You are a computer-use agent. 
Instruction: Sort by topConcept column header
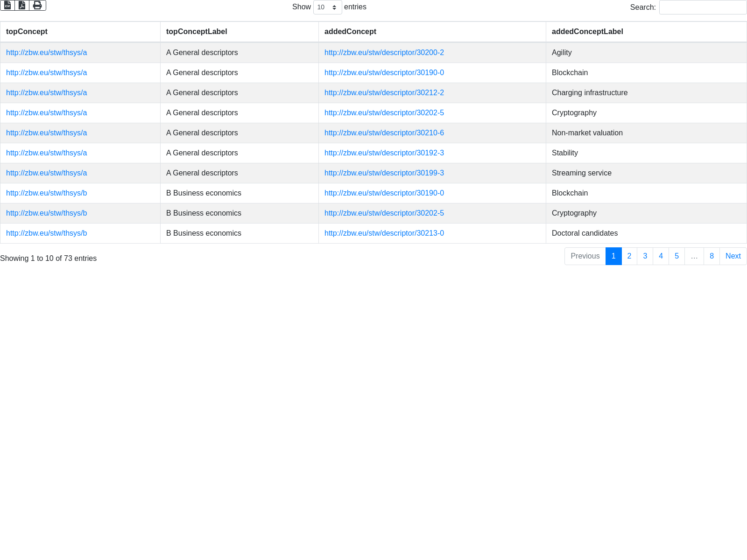pos(27,32)
